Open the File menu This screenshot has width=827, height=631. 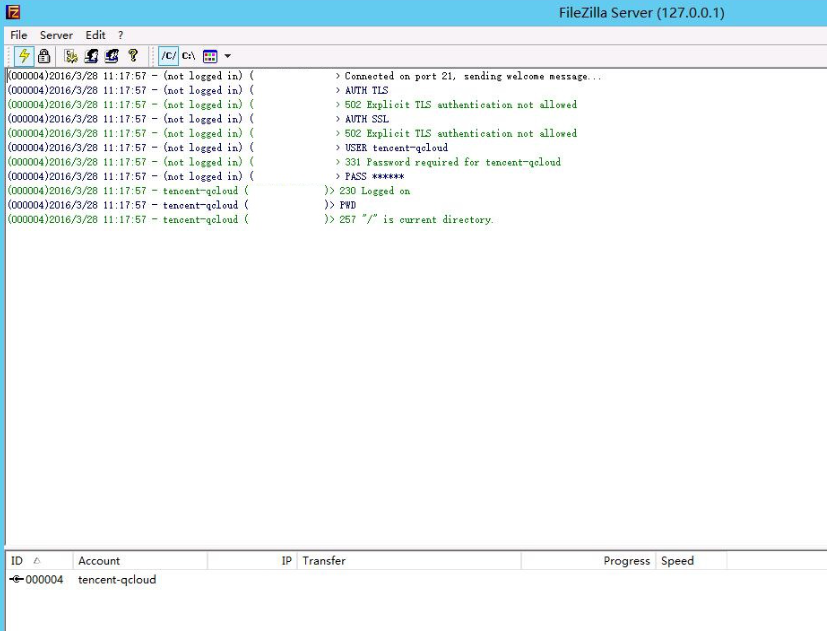click(19, 35)
